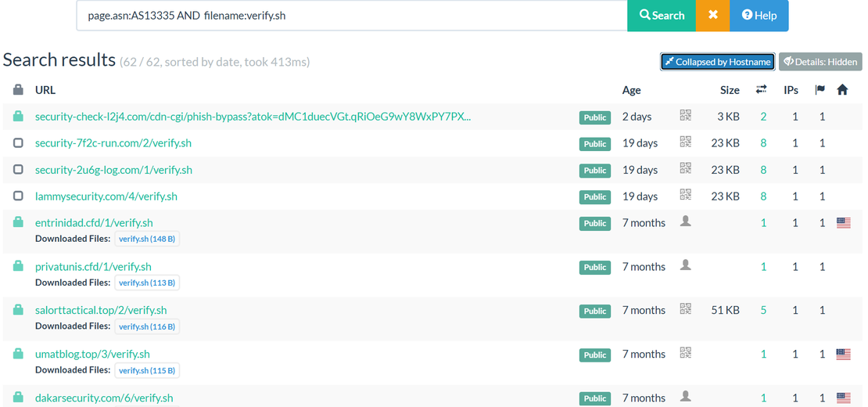The width and height of the screenshot is (868, 407).
Task: Open the blue Help button
Action: 759,16
